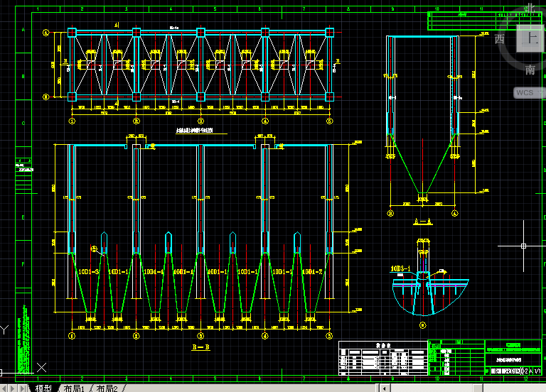Click the first-tab navigation arrow
The height and width of the screenshot is (392, 546).
coord(4,388)
